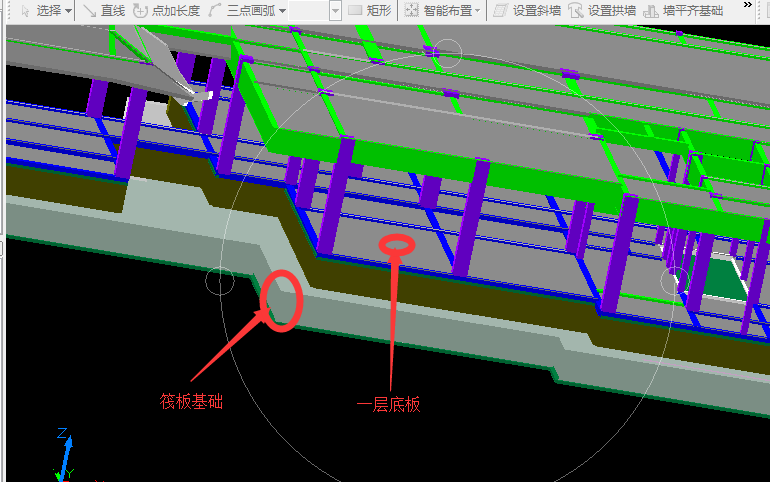Open the empty combo box dropdown
Viewport: 770px width, 482px height.
click(x=335, y=11)
